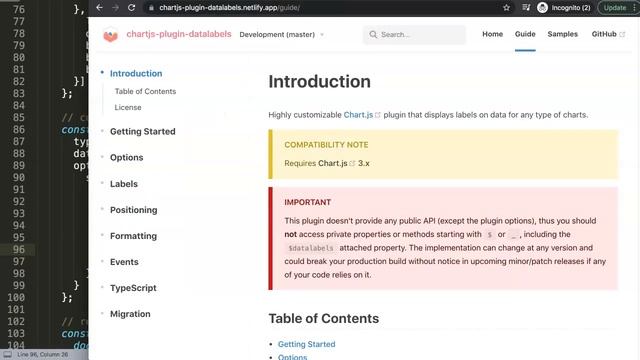Open the reading list icon in toolbar
640x360 pixels.
(526, 7)
